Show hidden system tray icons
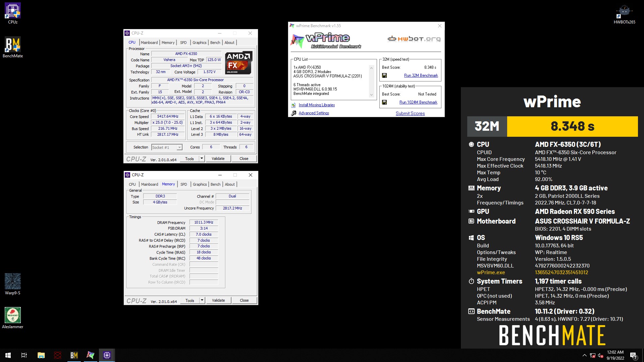 (x=584, y=355)
